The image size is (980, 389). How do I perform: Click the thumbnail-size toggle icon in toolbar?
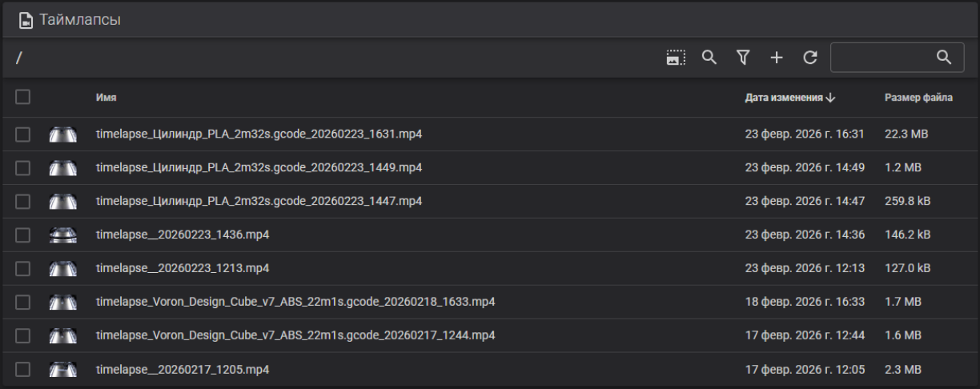(677, 57)
